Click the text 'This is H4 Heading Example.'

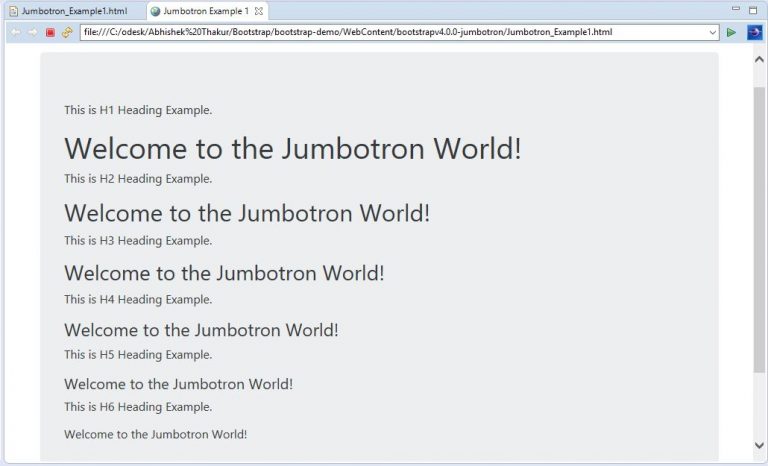[138, 299]
